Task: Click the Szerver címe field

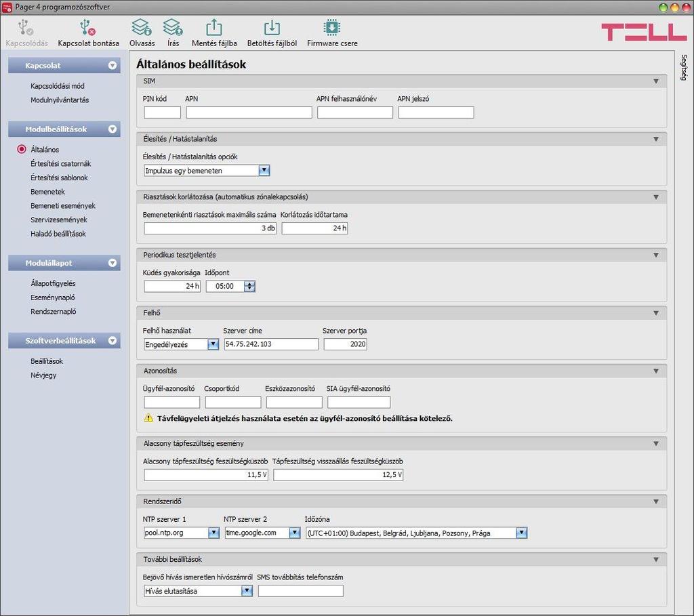Action: pos(271,344)
